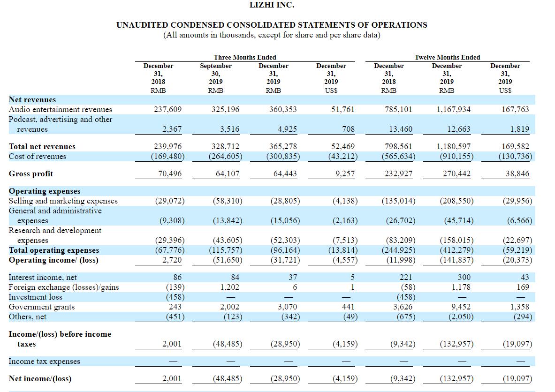Click the 'Audio entertainment revenues' row label
This screenshot has height=392, width=555.
click(60, 110)
